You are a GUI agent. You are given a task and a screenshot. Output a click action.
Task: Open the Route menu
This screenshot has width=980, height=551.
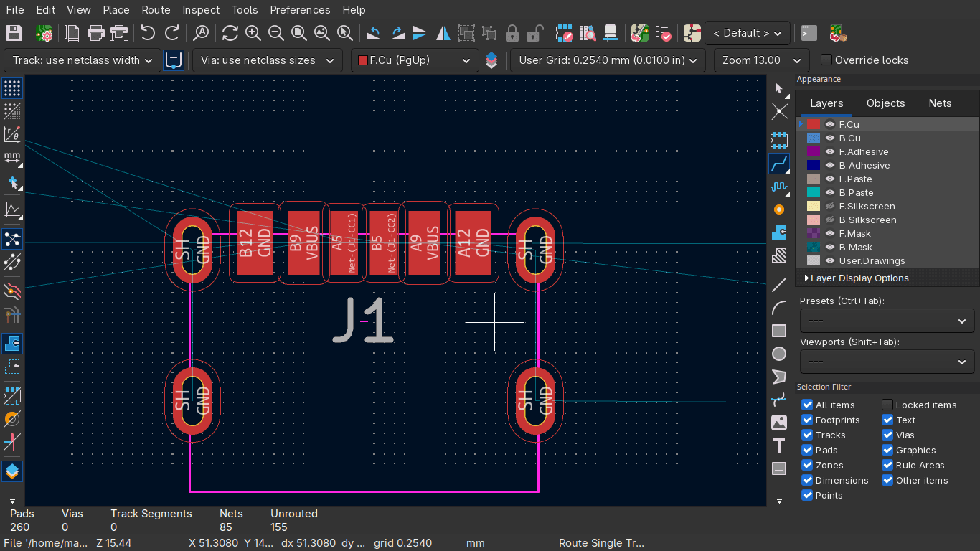(x=156, y=10)
